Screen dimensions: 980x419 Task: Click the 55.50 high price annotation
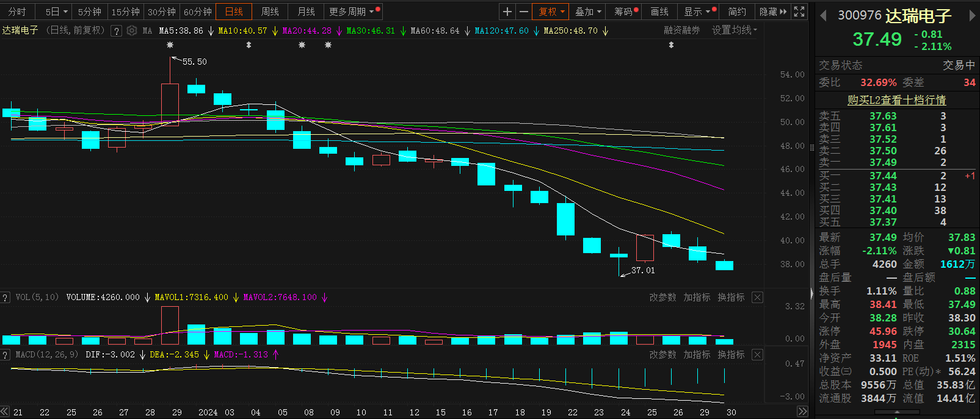click(x=194, y=62)
